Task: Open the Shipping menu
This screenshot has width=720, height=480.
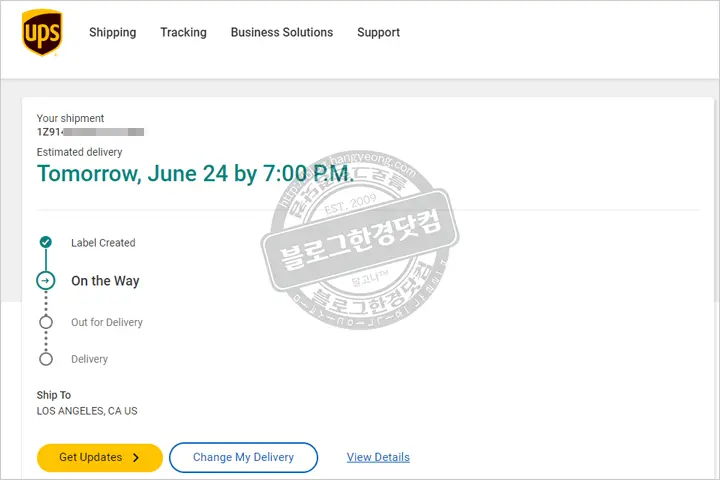Action: coord(112,33)
